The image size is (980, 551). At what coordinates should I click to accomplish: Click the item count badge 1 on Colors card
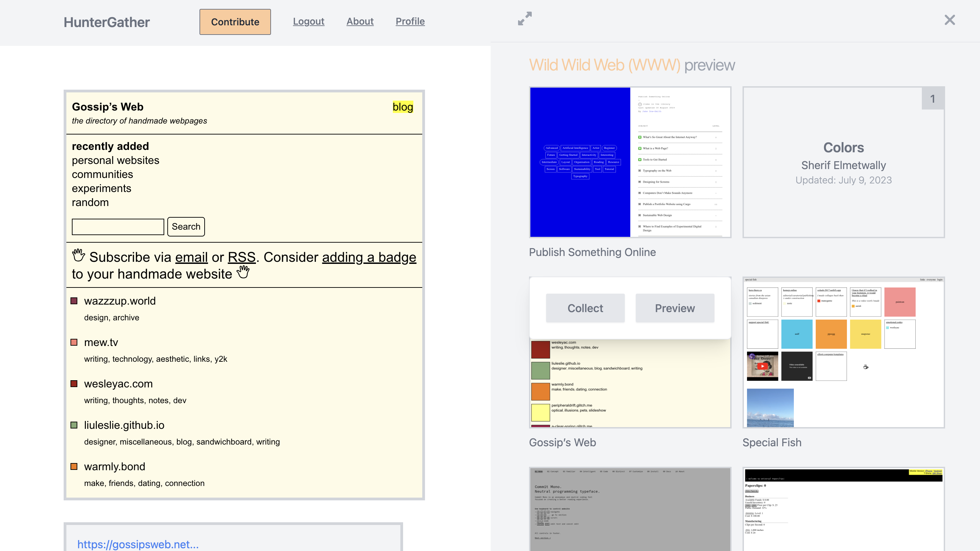(x=932, y=99)
